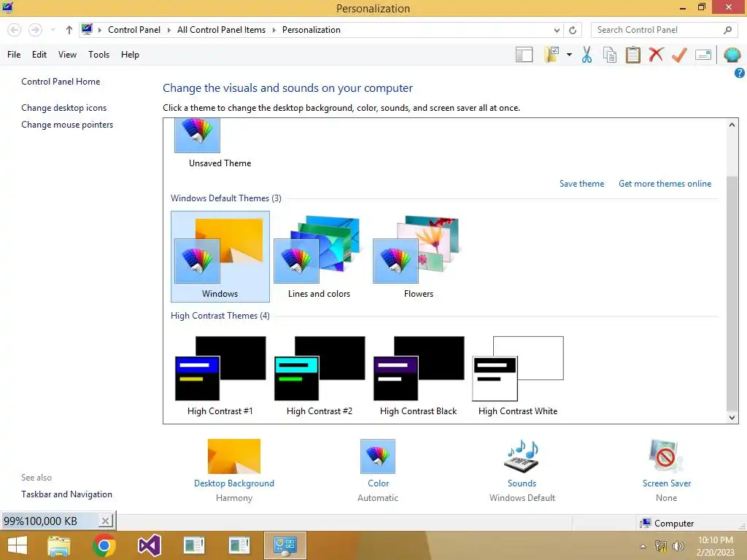Click the red Delete X icon
Viewport: 747px width, 560px height.
click(656, 55)
